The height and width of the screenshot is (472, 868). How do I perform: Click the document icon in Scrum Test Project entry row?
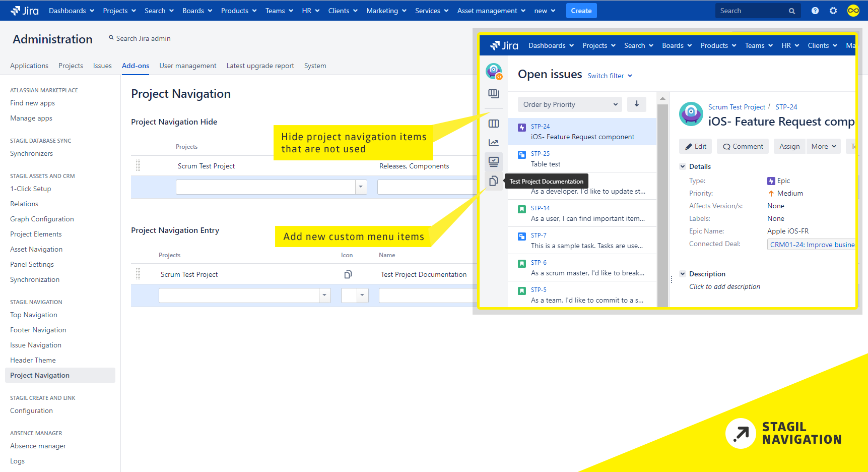(348, 274)
